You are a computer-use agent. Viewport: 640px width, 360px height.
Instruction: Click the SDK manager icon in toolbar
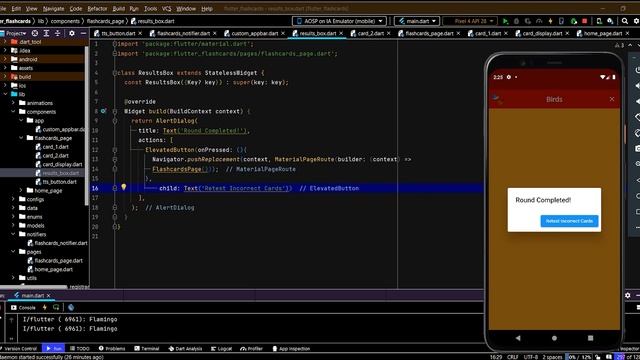coord(610,21)
